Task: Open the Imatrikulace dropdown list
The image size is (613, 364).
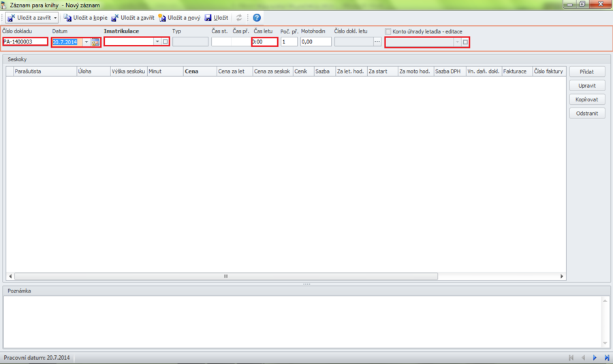Action: pos(157,42)
